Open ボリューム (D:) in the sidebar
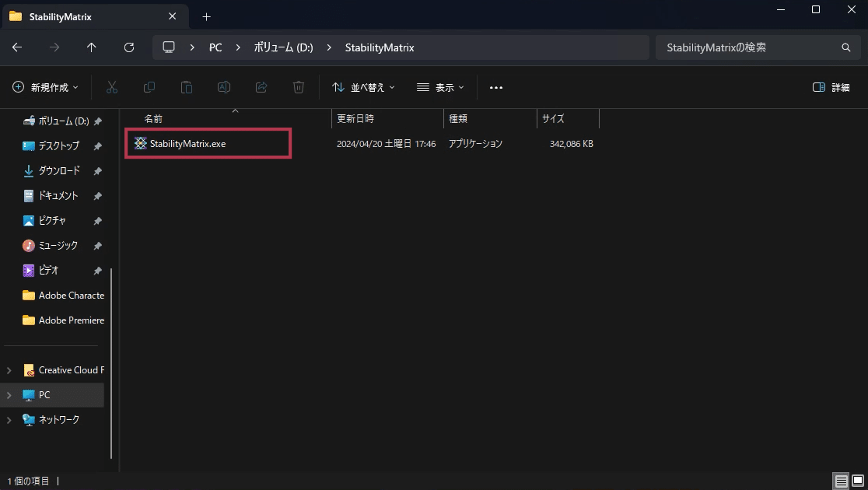868x490 pixels. coord(62,121)
